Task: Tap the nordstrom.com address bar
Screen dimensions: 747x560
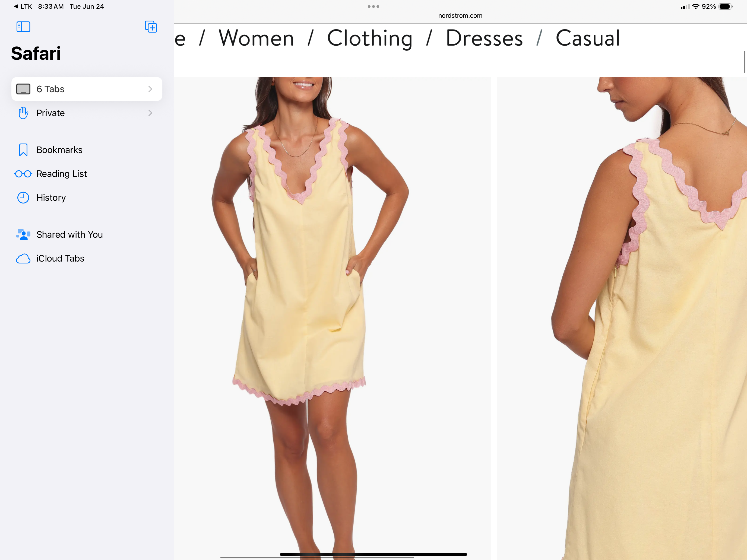Action: pyautogui.click(x=460, y=15)
